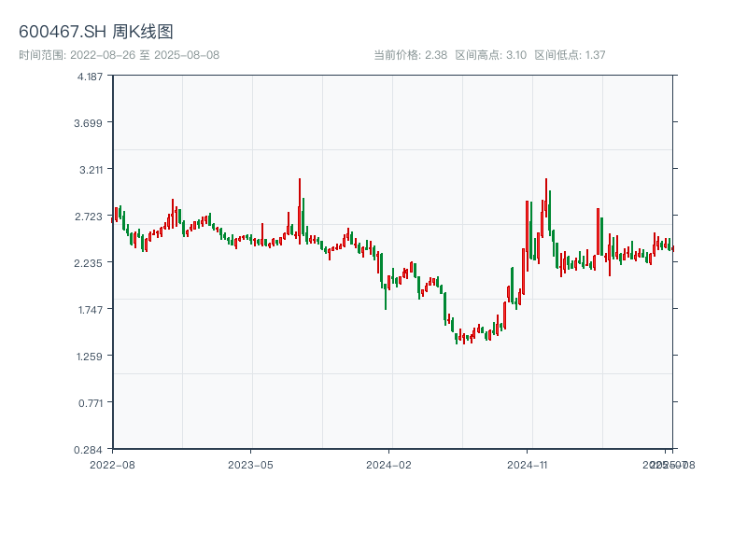Click the 3.699 y-axis tick label
This screenshot has width=747, height=560.
90,123
